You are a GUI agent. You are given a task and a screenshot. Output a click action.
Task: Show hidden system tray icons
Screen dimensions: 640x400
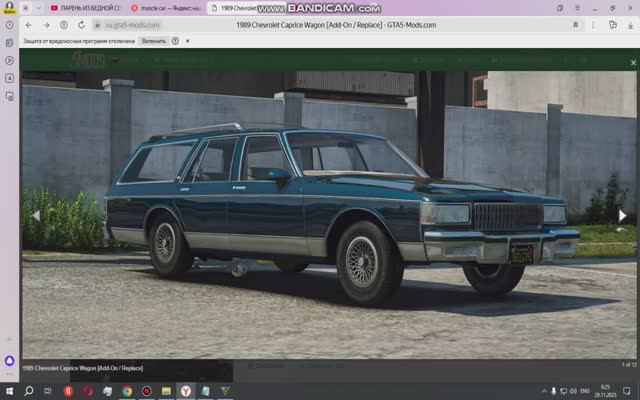point(544,391)
